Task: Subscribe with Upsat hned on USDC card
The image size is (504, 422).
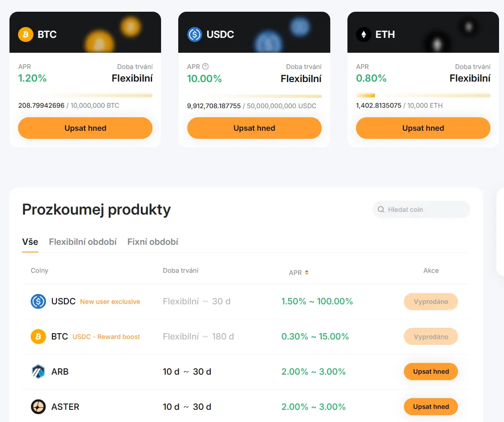Action: point(254,128)
